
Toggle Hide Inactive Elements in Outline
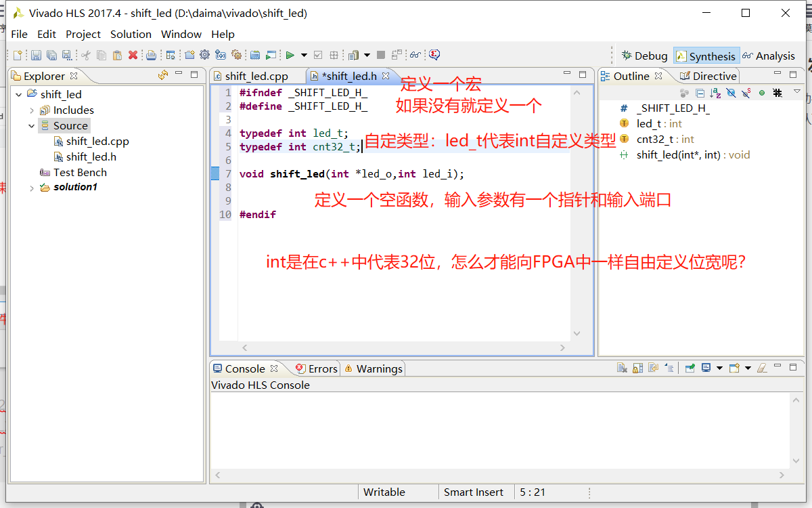tap(777, 93)
